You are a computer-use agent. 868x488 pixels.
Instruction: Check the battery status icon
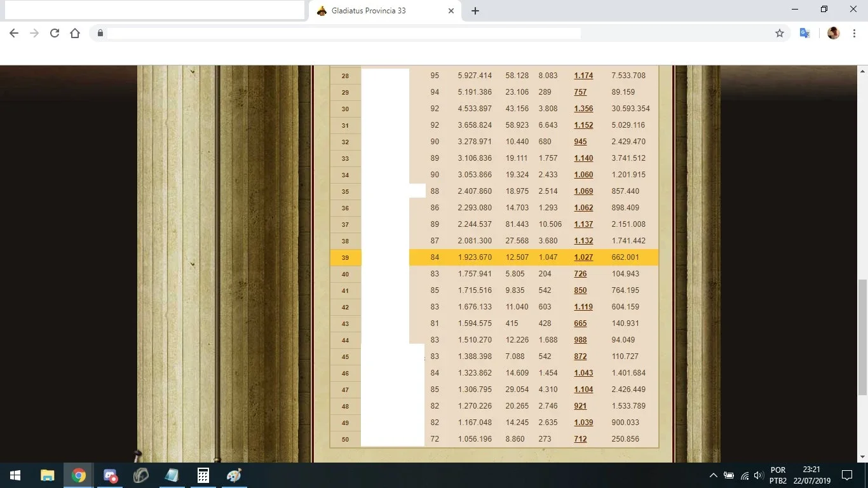click(x=729, y=475)
